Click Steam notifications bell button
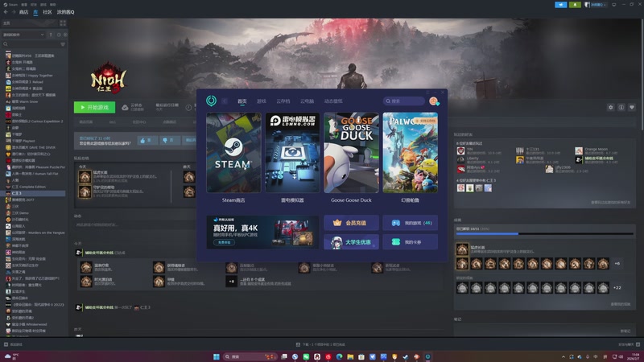Viewport: 644px width, 362px height. pos(575,5)
